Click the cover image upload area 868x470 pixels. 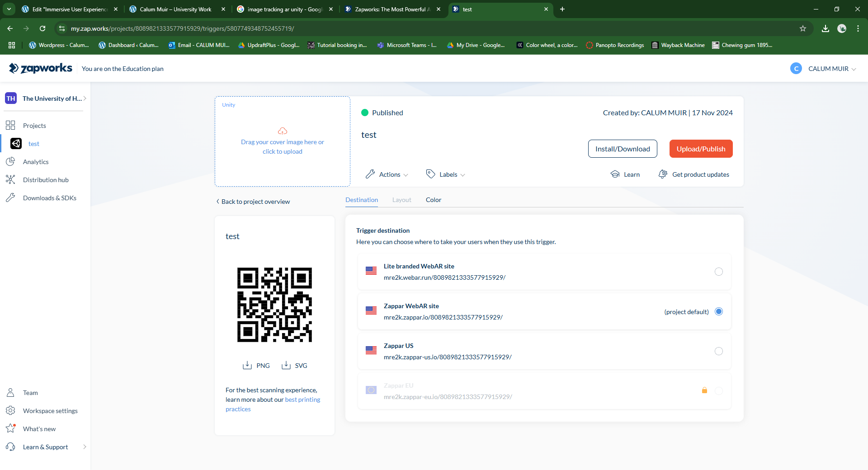(x=283, y=141)
